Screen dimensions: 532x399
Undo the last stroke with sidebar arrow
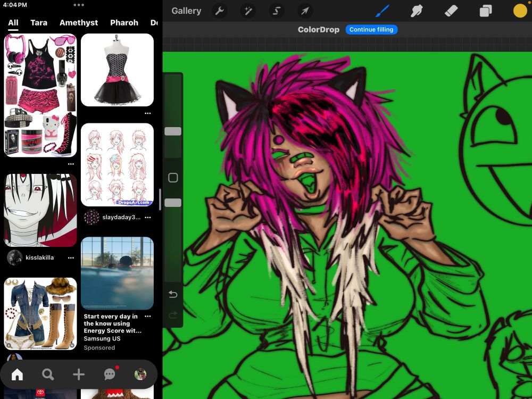tap(173, 294)
